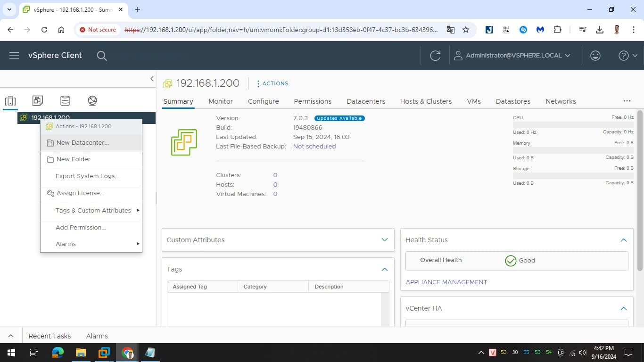This screenshot has height=362, width=644.
Task: Collapse the Tags card
Action: 385,269
